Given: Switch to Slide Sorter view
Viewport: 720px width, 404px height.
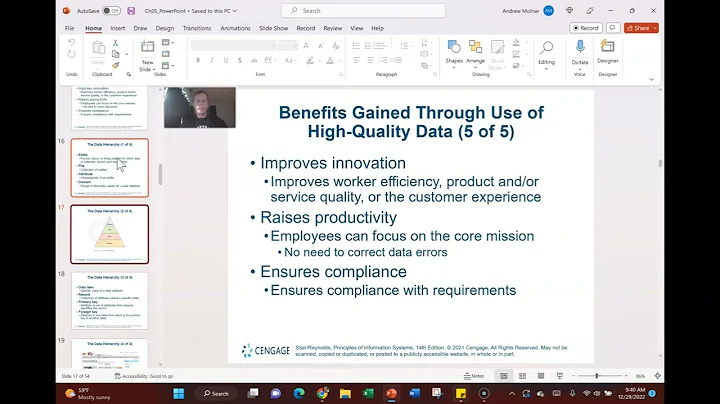Looking at the screenshot, I should click(523, 376).
